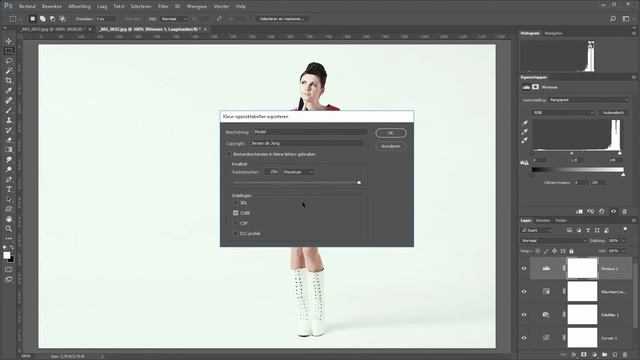Screen dimensions: 640x360
Task: Delete layer with Layers trash icon
Action: click(x=625, y=355)
